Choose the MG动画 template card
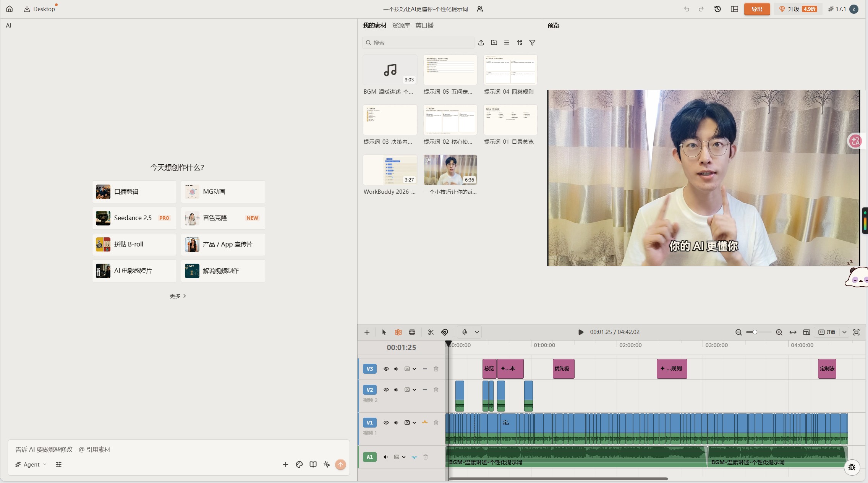The height and width of the screenshot is (483, 868). tap(223, 191)
